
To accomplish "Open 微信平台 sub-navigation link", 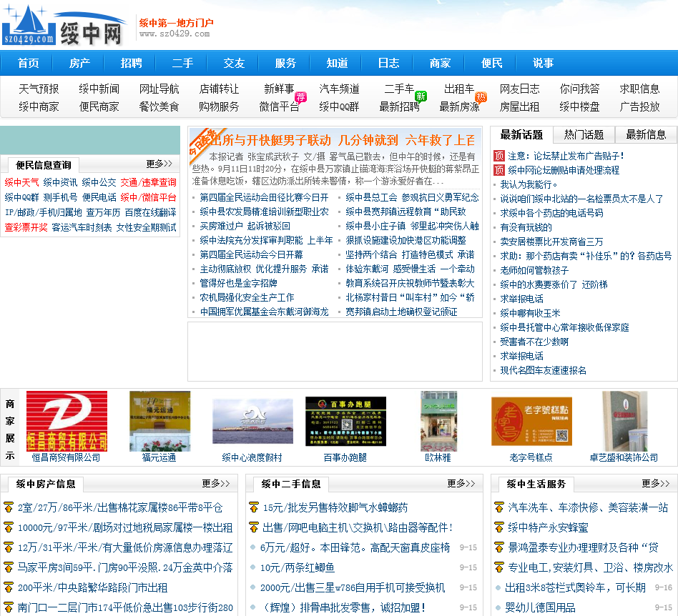I will [x=280, y=106].
